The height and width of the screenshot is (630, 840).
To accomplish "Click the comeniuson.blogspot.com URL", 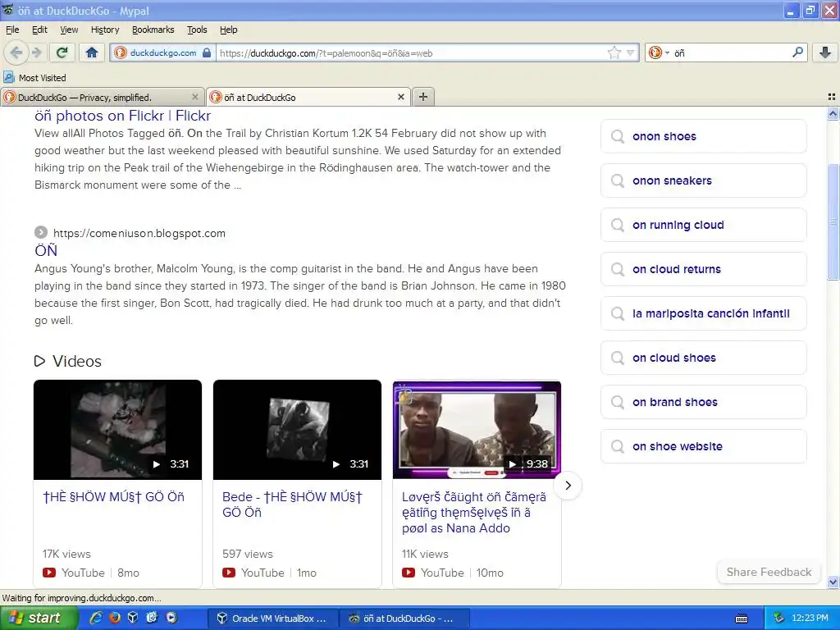I will point(139,233).
